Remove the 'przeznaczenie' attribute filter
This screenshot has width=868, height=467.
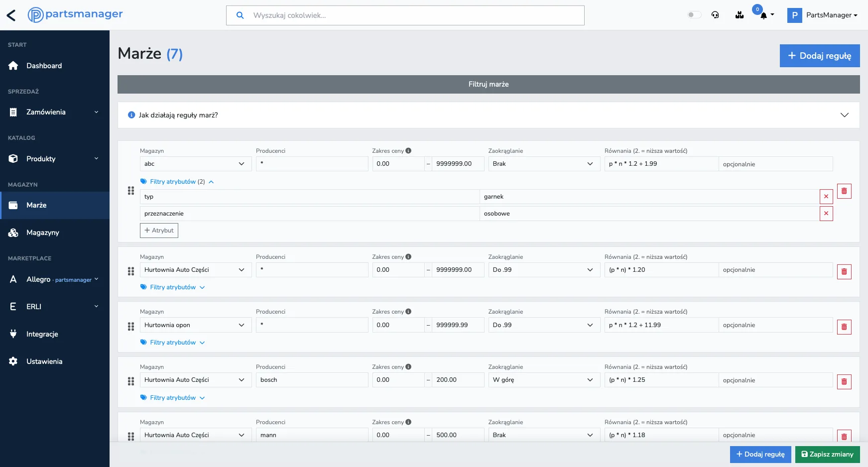click(826, 214)
